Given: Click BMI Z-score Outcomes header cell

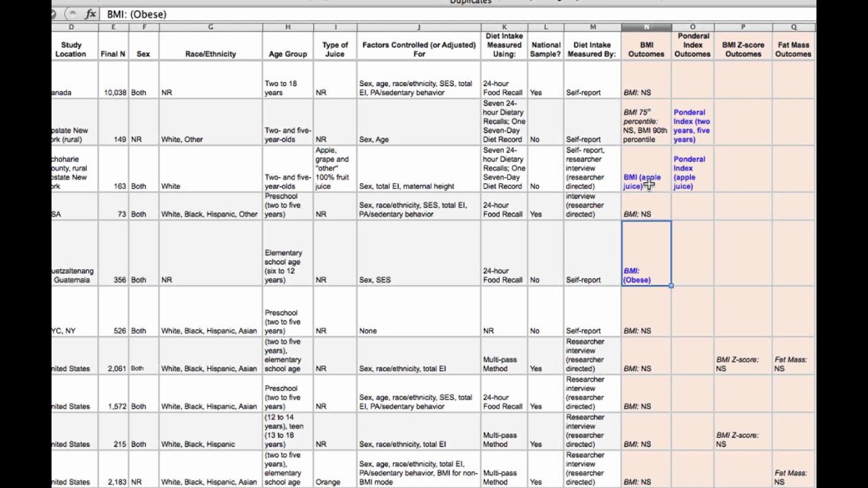Looking at the screenshot, I should (x=743, y=46).
